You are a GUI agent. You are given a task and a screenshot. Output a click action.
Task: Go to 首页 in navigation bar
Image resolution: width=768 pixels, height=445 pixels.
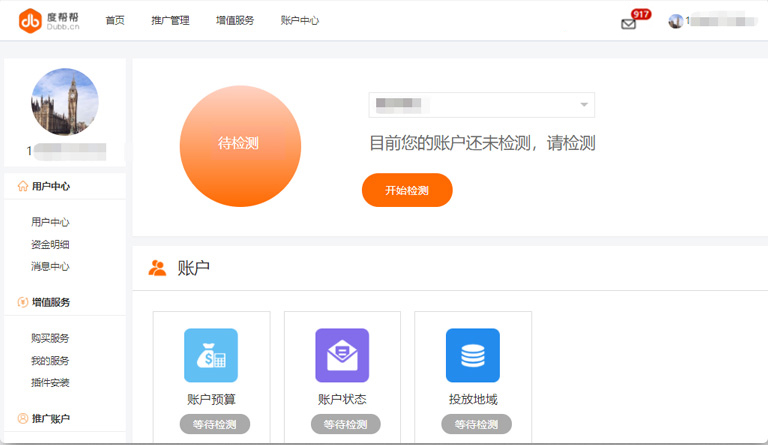115,21
